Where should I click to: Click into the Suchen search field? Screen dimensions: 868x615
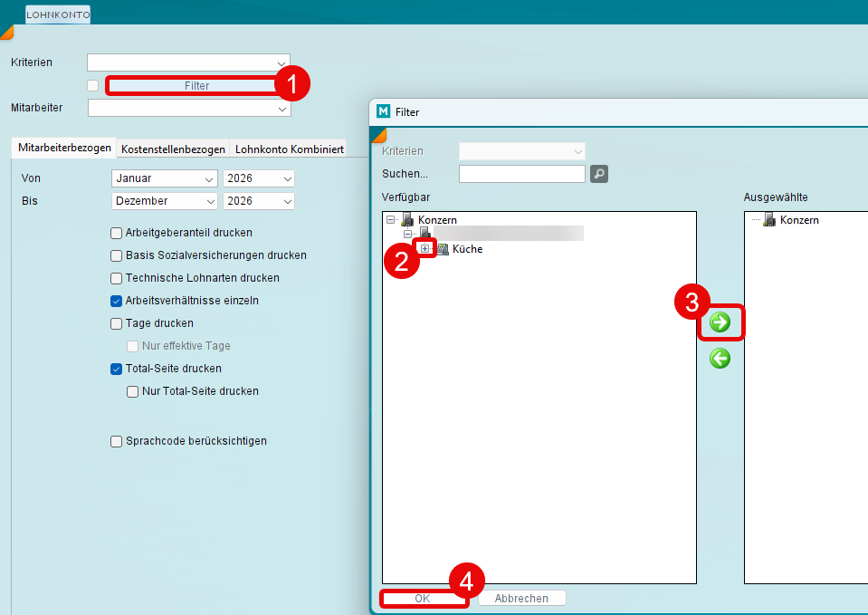coord(521,174)
